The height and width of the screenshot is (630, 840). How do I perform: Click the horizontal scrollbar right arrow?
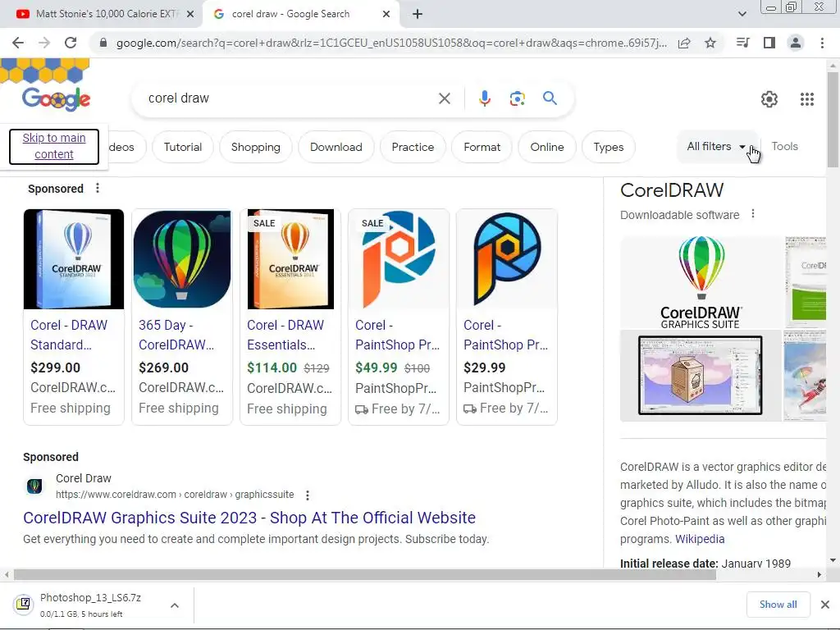tap(819, 575)
